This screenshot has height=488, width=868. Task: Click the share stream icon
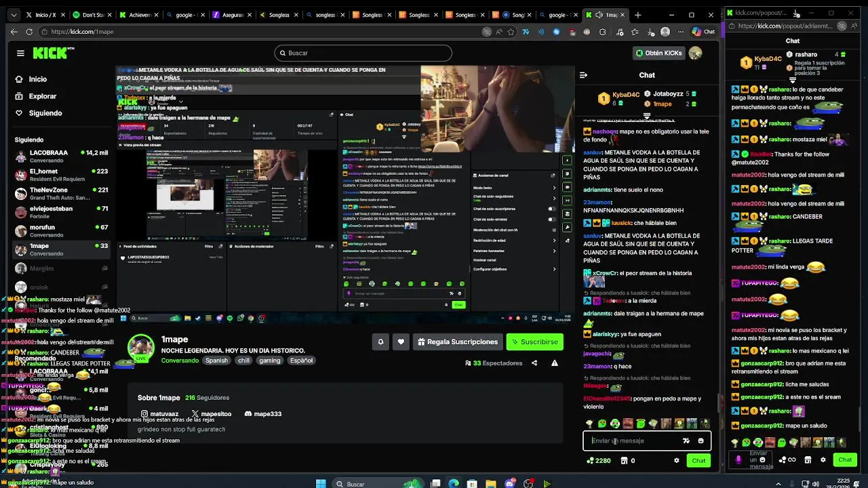pyautogui.click(x=534, y=363)
